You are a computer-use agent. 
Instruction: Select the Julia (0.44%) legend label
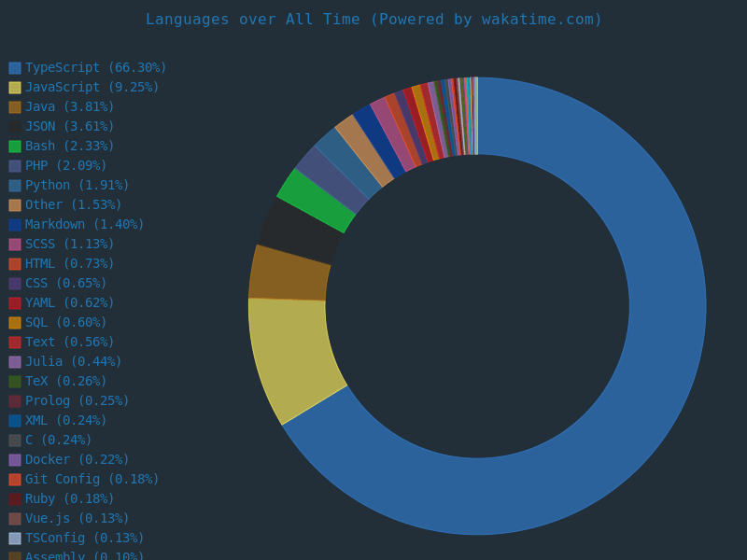[73, 362]
